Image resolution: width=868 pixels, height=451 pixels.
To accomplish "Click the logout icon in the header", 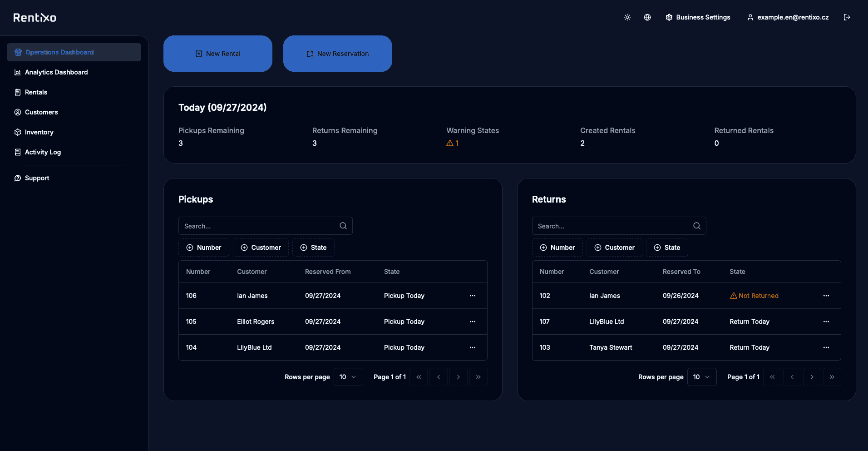I will (x=847, y=17).
